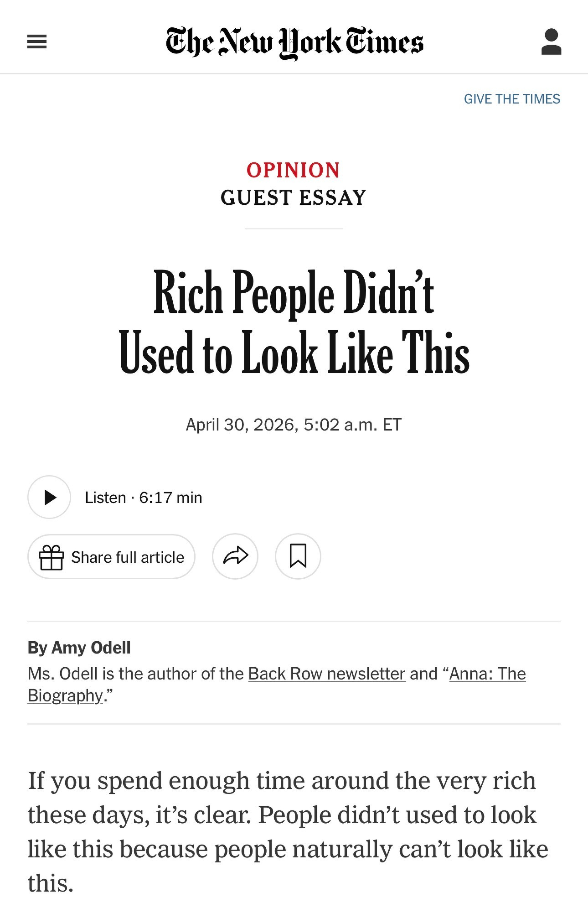Open the share options arrow icon
The width and height of the screenshot is (588, 913).
click(235, 556)
